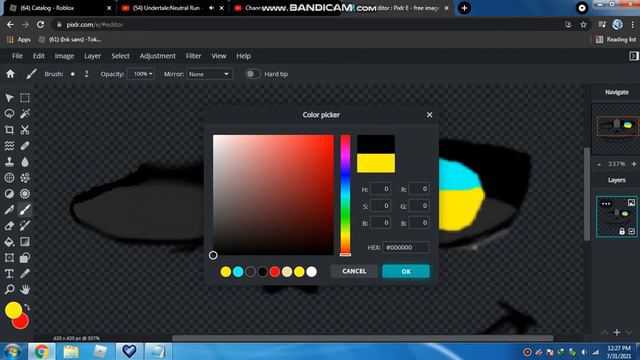Select the layer thumbnail in Layers panel
The width and height of the screenshot is (640, 360).
616,216
